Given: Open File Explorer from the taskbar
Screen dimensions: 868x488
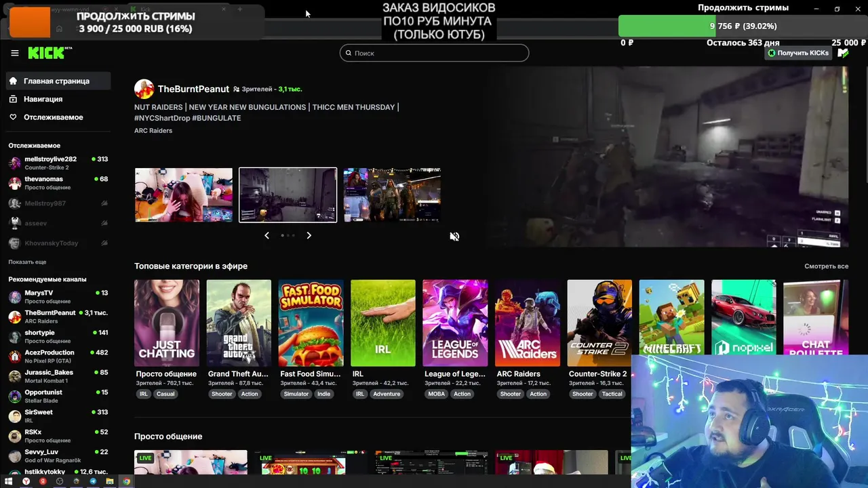Looking at the screenshot, I should click(110, 481).
